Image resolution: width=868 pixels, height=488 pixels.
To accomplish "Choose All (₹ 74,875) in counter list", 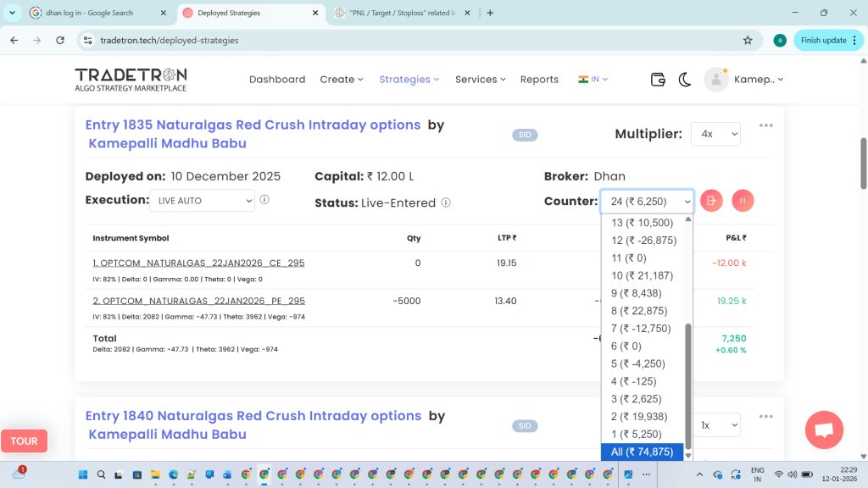I will coord(642,452).
